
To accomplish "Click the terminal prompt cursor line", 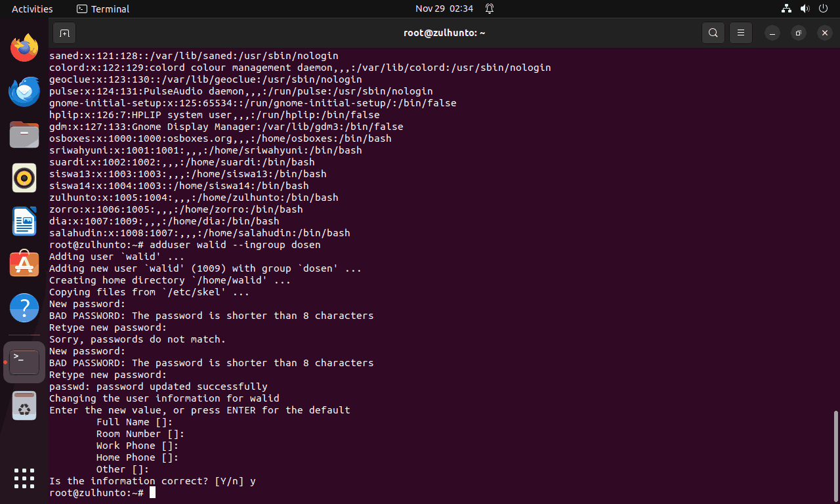I will (x=102, y=492).
